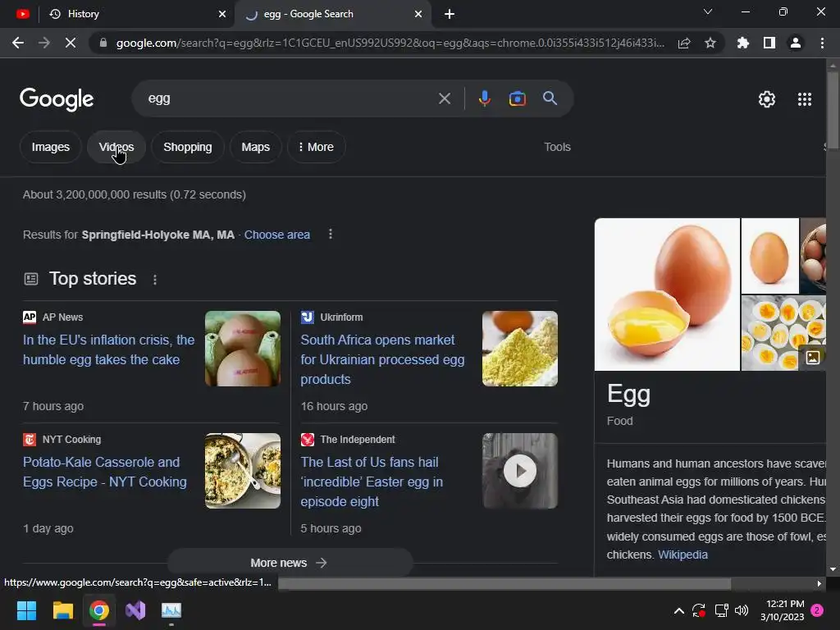Open the monitor app on taskbar

pyautogui.click(x=171, y=610)
